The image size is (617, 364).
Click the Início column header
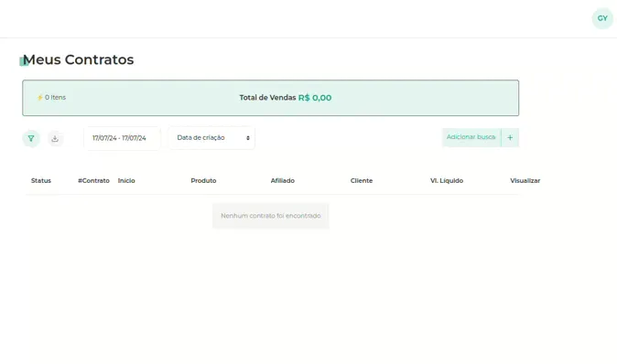[x=126, y=181]
